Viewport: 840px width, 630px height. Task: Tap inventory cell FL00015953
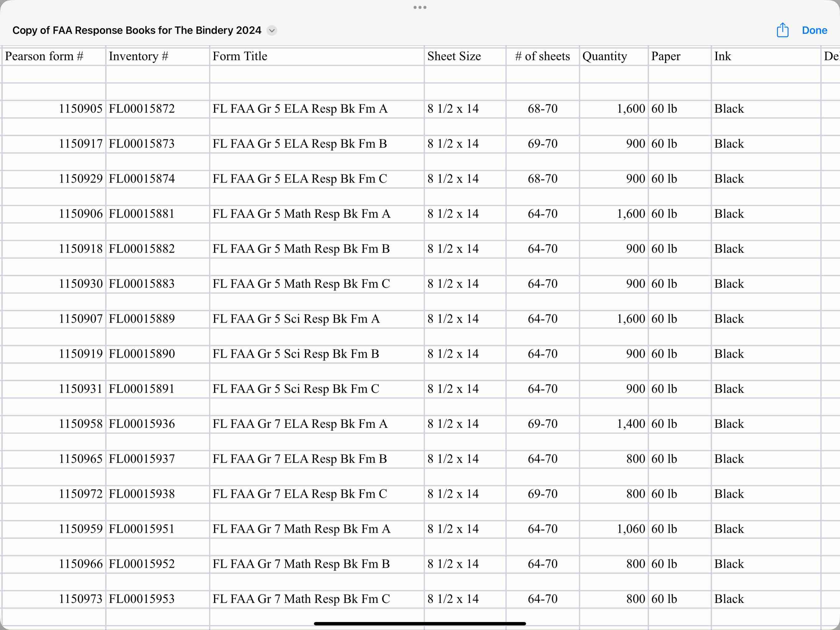[x=142, y=599]
